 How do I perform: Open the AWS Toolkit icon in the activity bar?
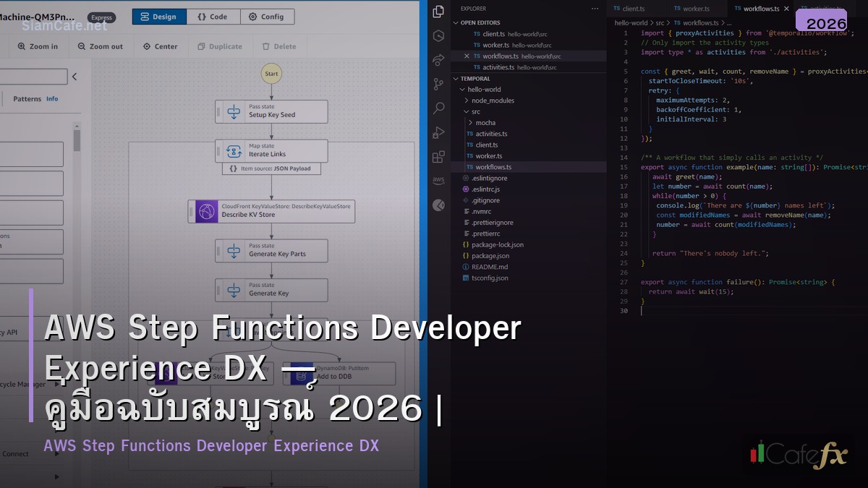438,180
